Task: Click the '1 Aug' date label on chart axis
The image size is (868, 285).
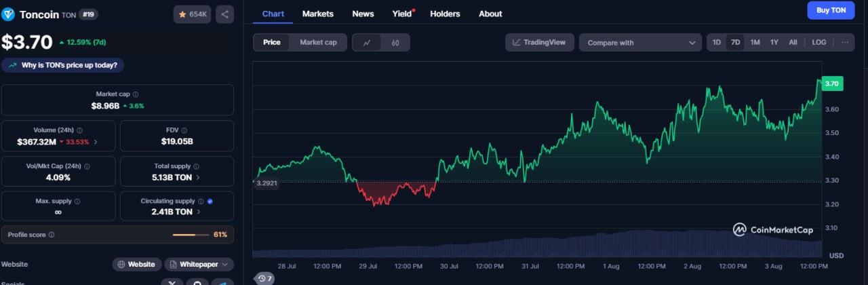Action: pyautogui.click(x=610, y=267)
